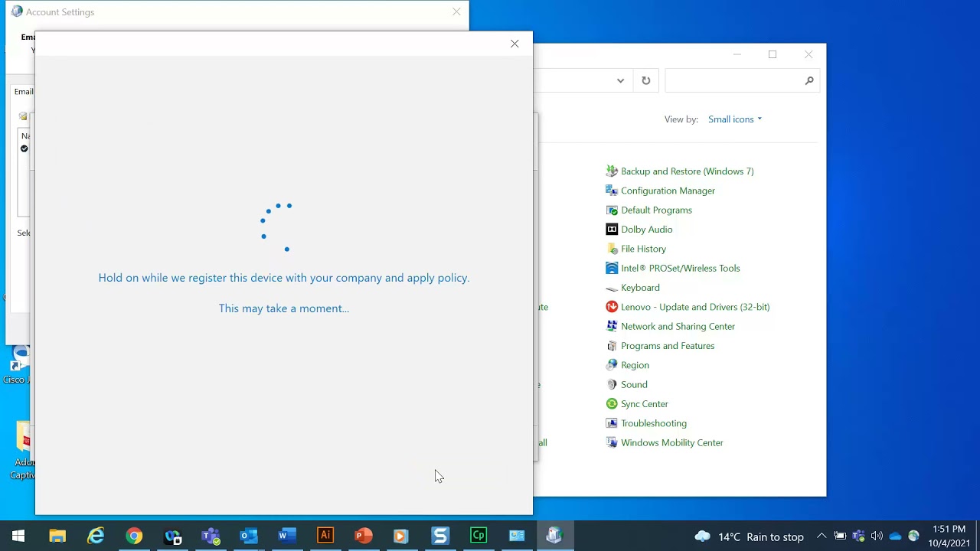Click the OneDrive cloud tray icon
The width and height of the screenshot is (980, 551).
pos(895,536)
